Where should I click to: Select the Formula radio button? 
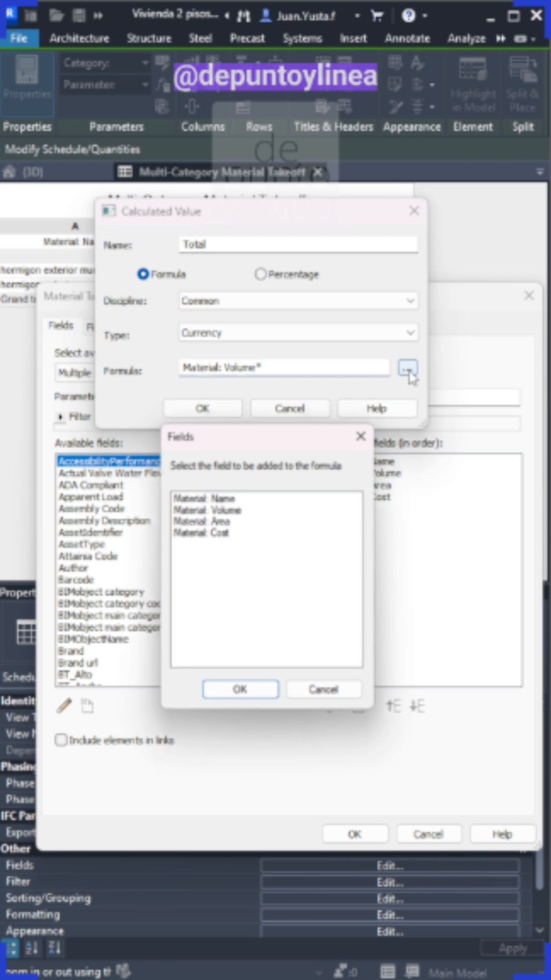tap(143, 274)
